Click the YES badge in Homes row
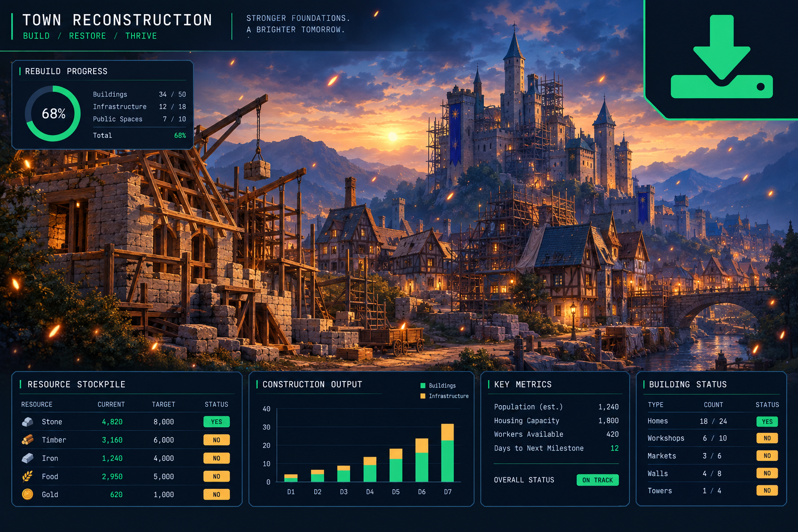The height and width of the screenshot is (532, 798). click(767, 421)
